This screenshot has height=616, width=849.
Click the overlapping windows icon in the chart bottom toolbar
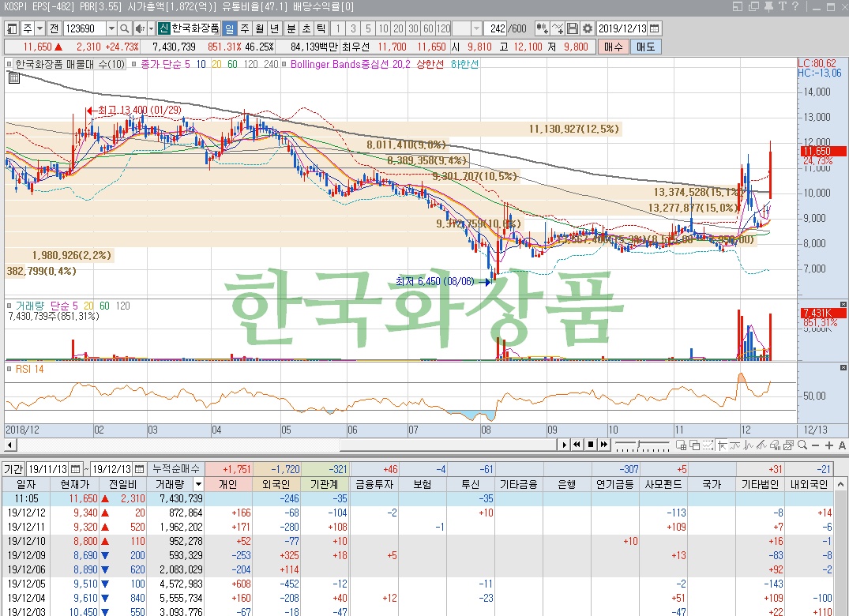tap(695, 445)
